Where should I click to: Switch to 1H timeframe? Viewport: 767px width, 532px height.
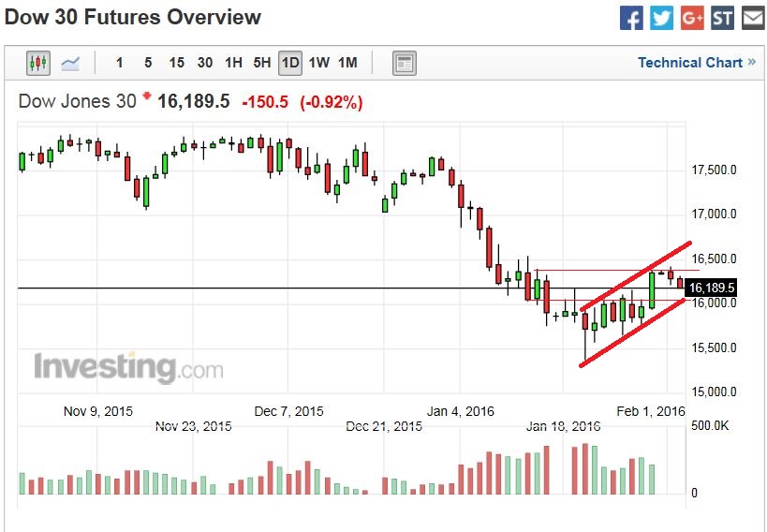coord(233,64)
